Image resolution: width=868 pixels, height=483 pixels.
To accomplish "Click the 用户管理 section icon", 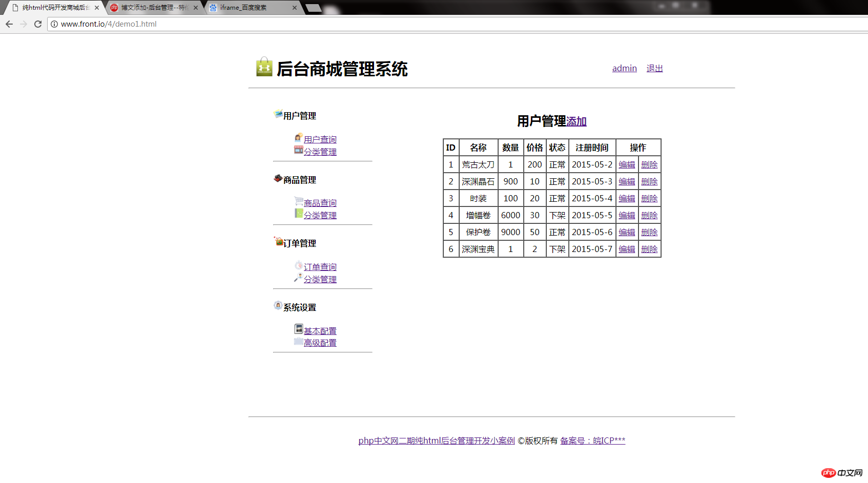I will point(278,114).
